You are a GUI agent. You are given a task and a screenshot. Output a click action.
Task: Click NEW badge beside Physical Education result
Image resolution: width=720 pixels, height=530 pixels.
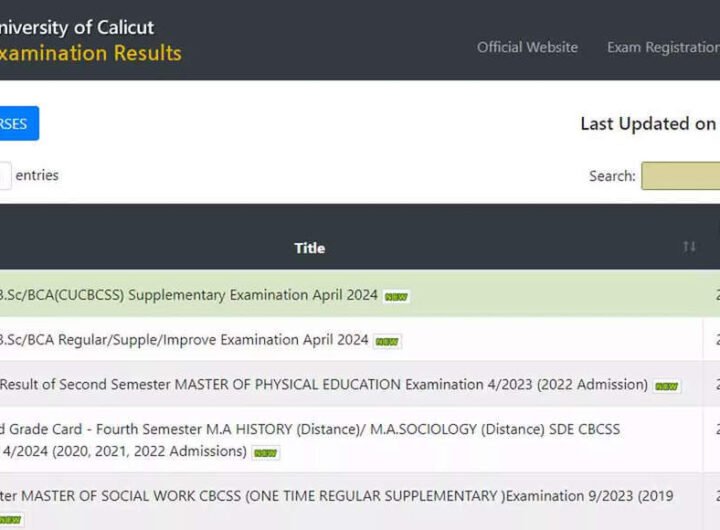pyautogui.click(x=667, y=386)
